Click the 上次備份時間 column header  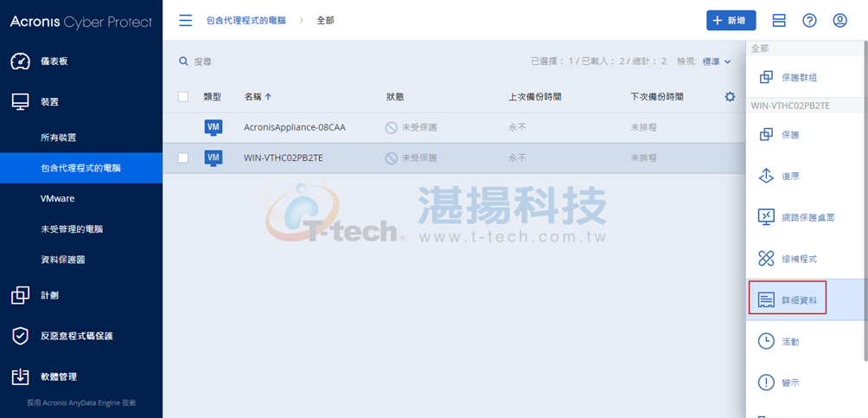coord(535,97)
